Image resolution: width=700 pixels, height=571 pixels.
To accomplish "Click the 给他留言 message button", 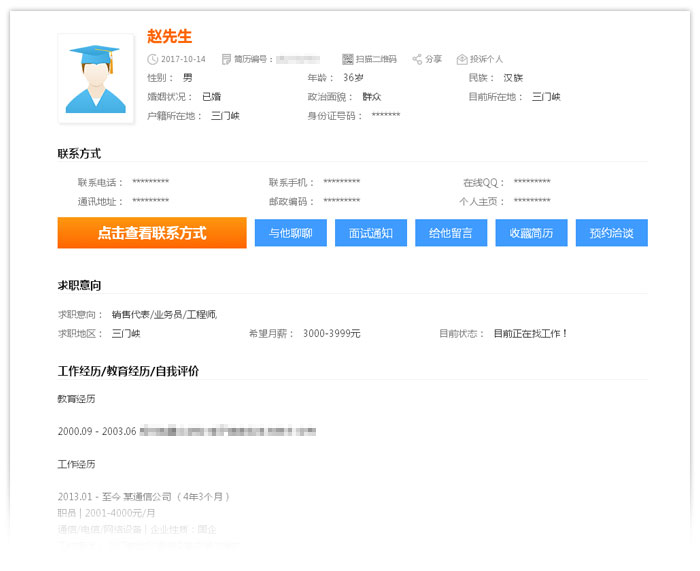I will [451, 233].
